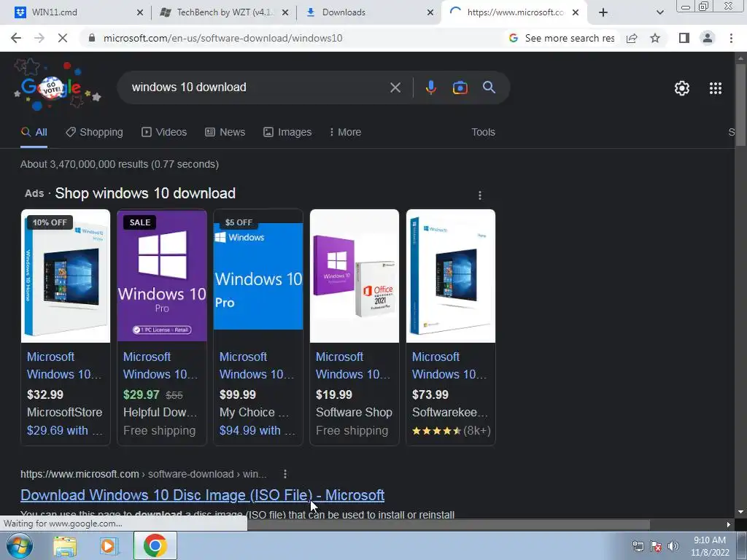Click the vertical scrollbar thumb
The image size is (747, 560).
(x=740, y=105)
